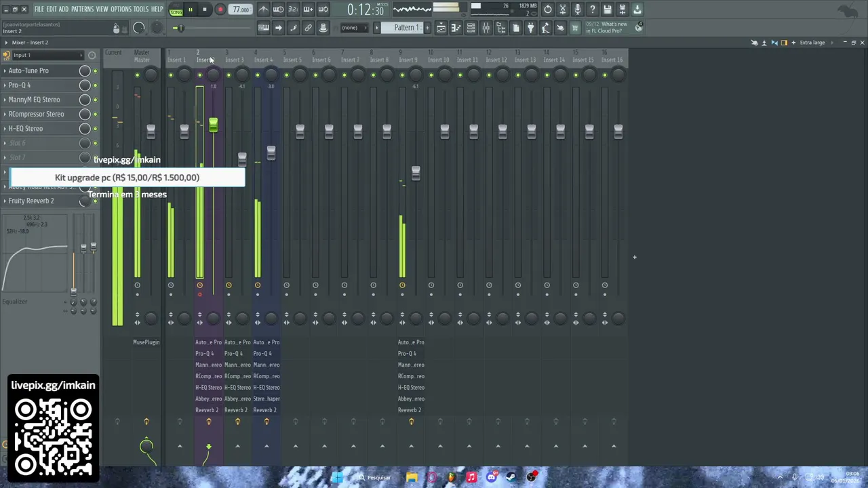The height and width of the screenshot is (488, 868).
Task: Click the Insert 4 volume fader
Action: (x=271, y=152)
